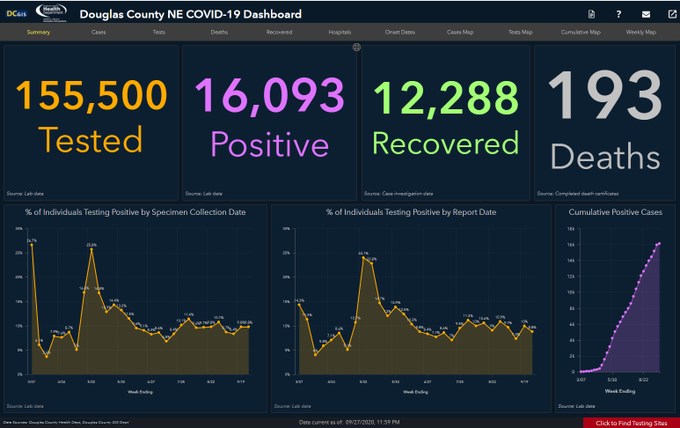Click the expand icon above Positive panel
The image size is (680, 428).
coord(356,47)
